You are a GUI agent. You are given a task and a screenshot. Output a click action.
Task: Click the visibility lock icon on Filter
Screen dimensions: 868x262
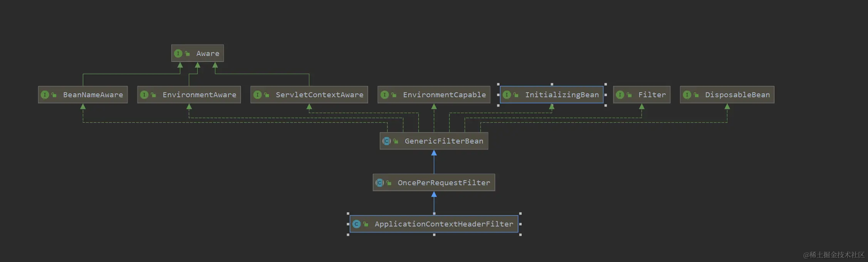point(629,95)
